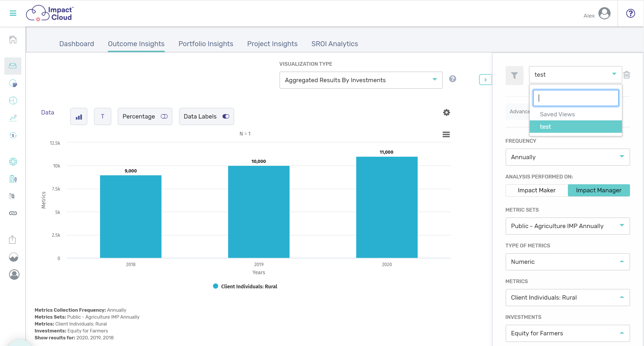
Task: Go to Home in the sidebar
Action: pos(13,40)
